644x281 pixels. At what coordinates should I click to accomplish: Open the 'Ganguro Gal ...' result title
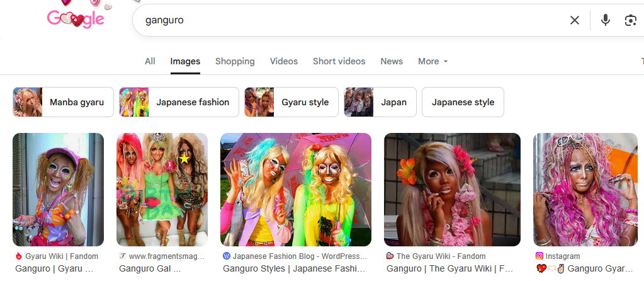(x=150, y=268)
